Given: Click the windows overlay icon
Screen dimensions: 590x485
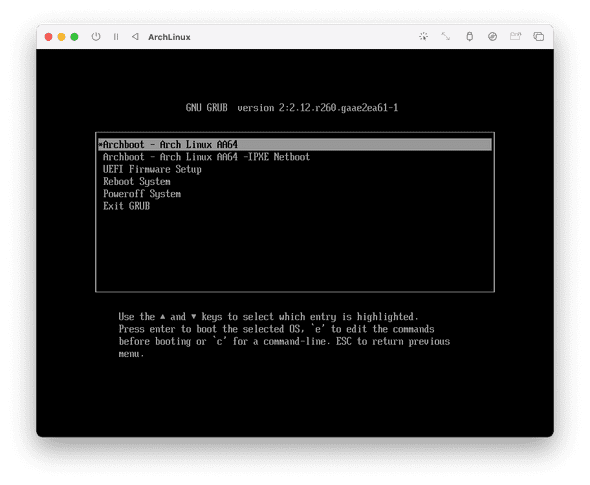Looking at the screenshot, I should pyautogui.click(x=538, y=36).
